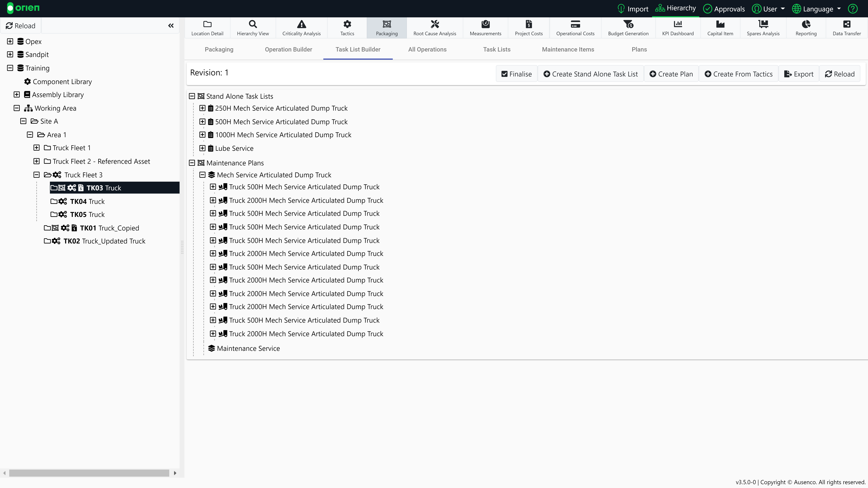
Task: Expand Truck Fleet 1 folder
Action: click(36, 147)
